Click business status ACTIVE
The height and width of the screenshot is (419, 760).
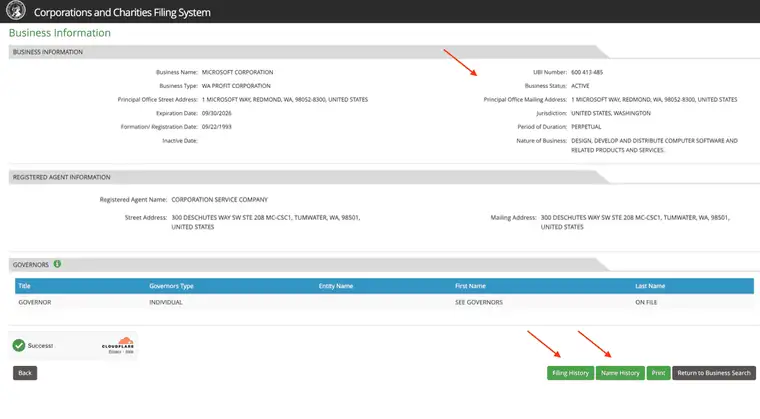[580, 86]
